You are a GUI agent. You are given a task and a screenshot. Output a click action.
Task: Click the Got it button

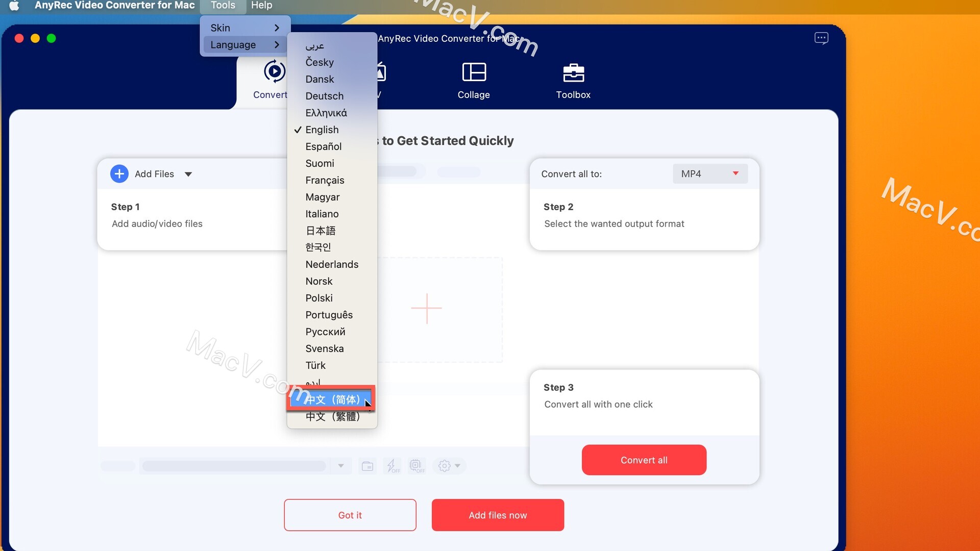(349, 515)
